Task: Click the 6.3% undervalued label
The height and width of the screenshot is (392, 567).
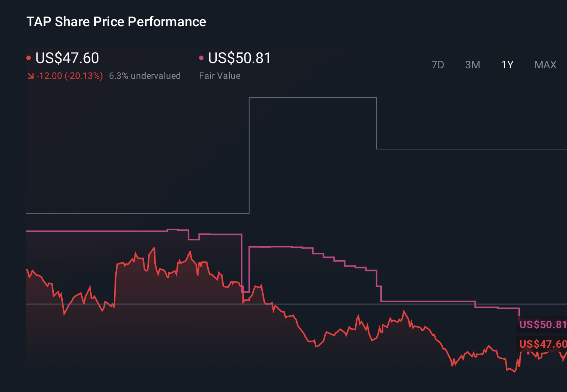Action: tap(145, 75)
